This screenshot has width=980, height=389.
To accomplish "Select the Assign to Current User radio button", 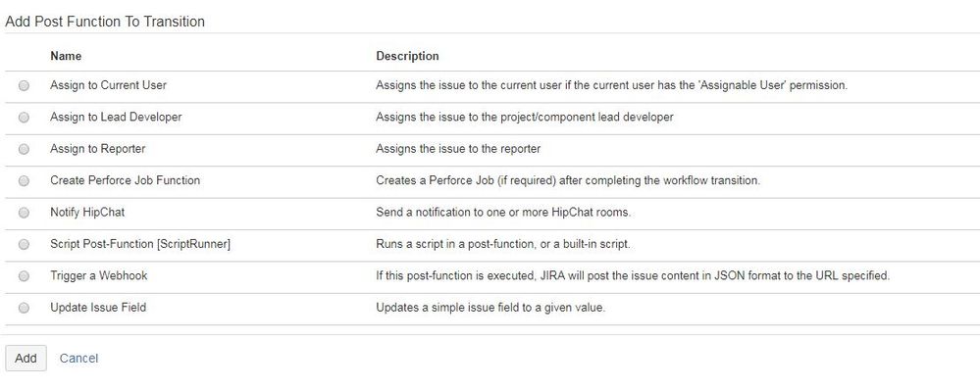I will 24,86.
